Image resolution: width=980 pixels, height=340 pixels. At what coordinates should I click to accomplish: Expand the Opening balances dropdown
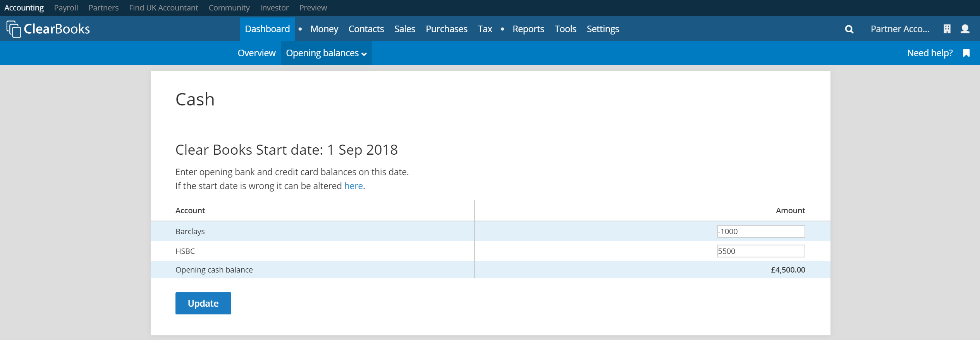click(326, 53)
